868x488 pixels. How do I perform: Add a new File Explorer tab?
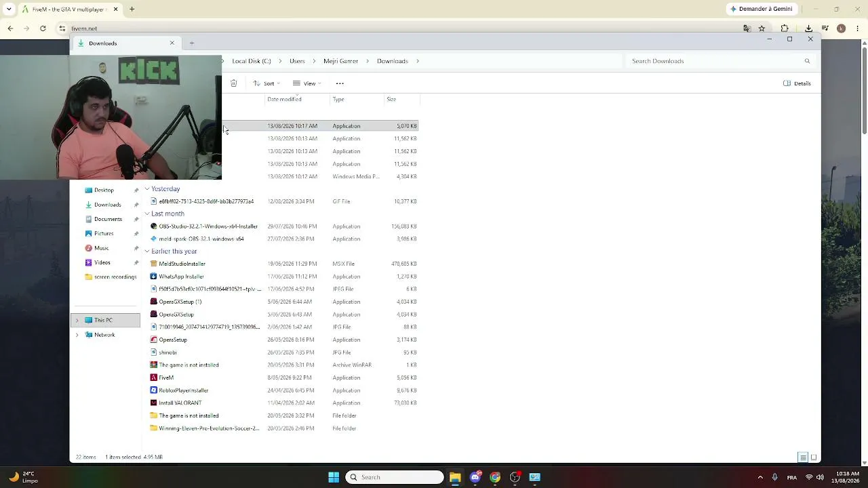click(x=192, y=43)
